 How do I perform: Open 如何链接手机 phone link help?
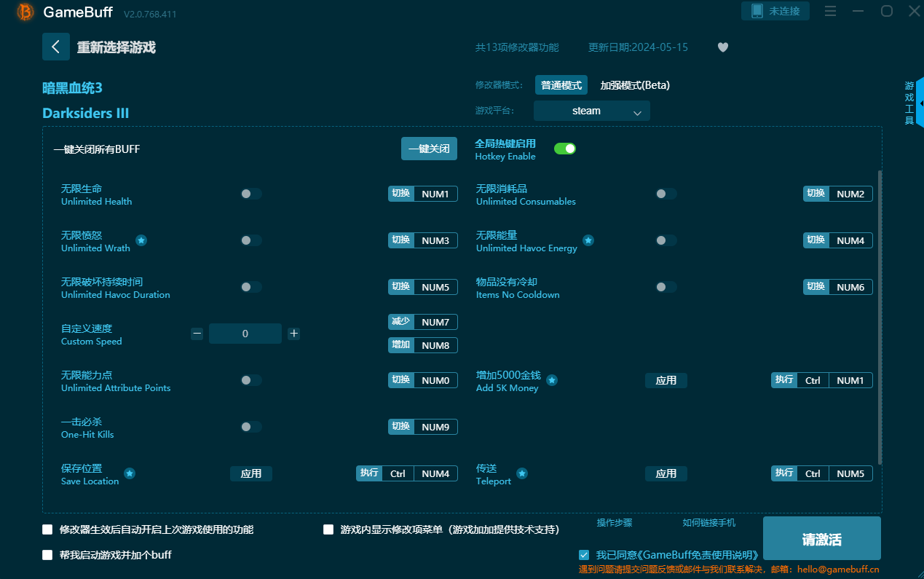[709, 523]
